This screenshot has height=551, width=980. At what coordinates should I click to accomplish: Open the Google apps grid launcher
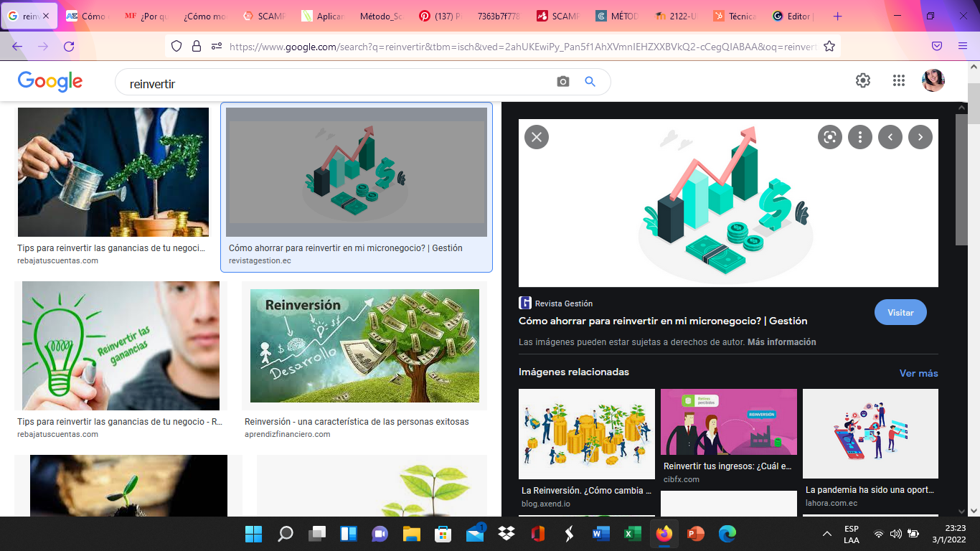click(898, 80)
